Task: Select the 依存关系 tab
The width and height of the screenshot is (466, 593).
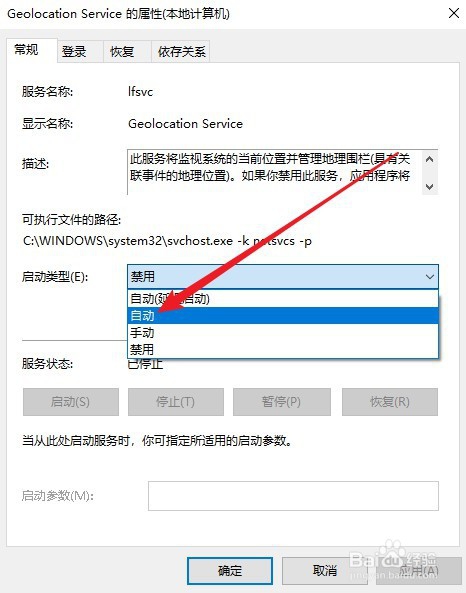Action: (x=181, y=51)
